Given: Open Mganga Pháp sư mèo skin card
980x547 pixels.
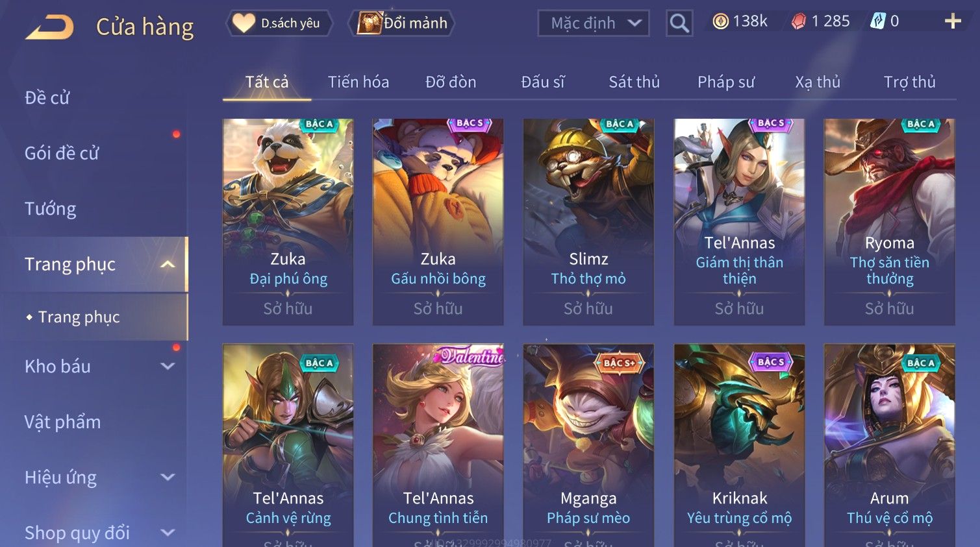Looking at the screenshot, I should (588, 445).
